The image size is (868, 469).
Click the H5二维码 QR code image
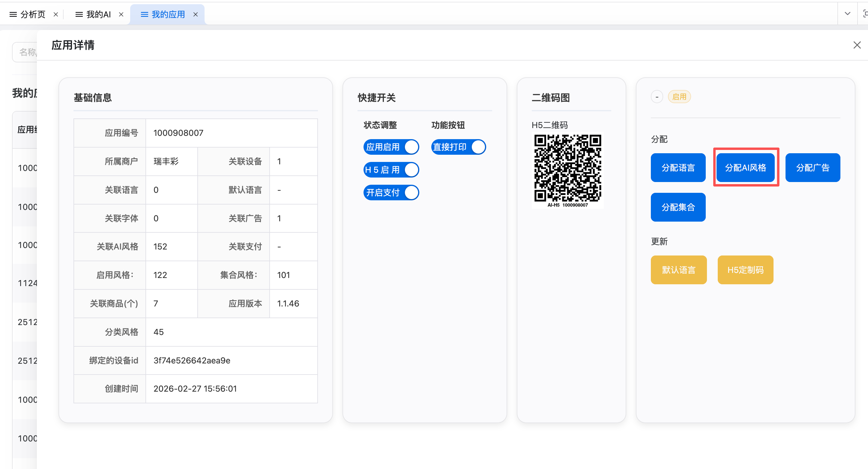[x=567, y=170]
